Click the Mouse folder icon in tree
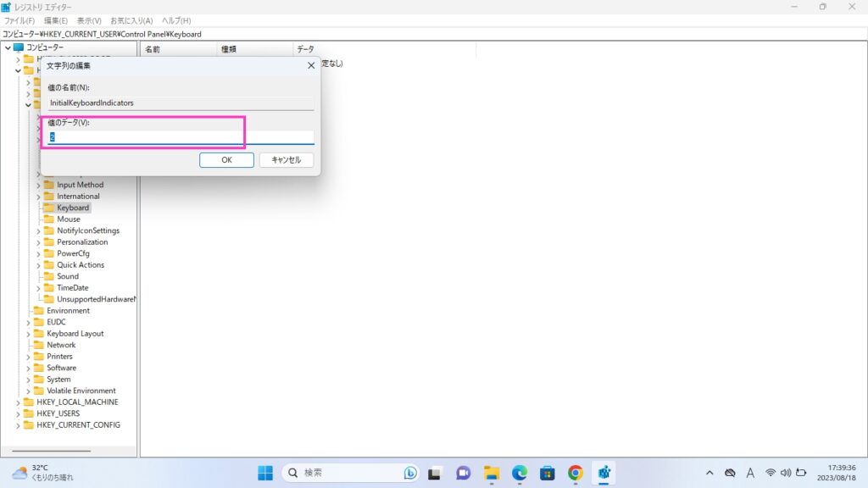868x488 pixels. click(49, 219)
